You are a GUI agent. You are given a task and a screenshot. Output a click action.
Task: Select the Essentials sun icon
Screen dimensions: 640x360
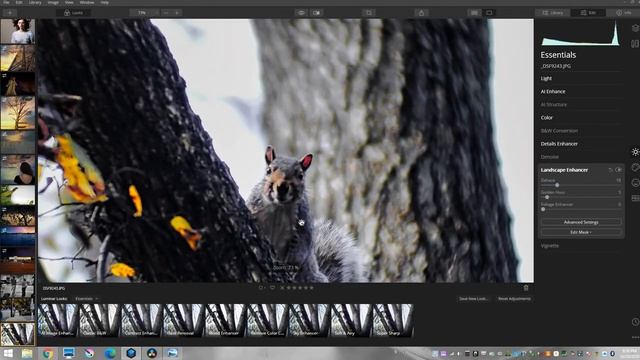[635, 152]
